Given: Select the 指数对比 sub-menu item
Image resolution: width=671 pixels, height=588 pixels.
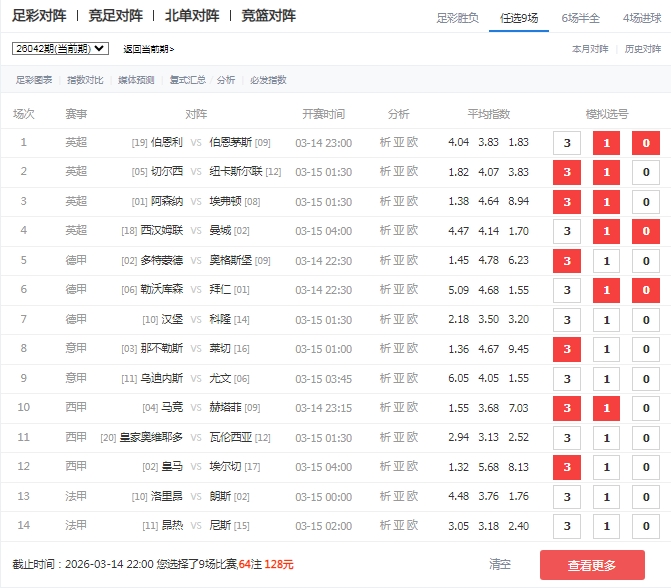Looking at the screenshot, I should pos(85,80).
